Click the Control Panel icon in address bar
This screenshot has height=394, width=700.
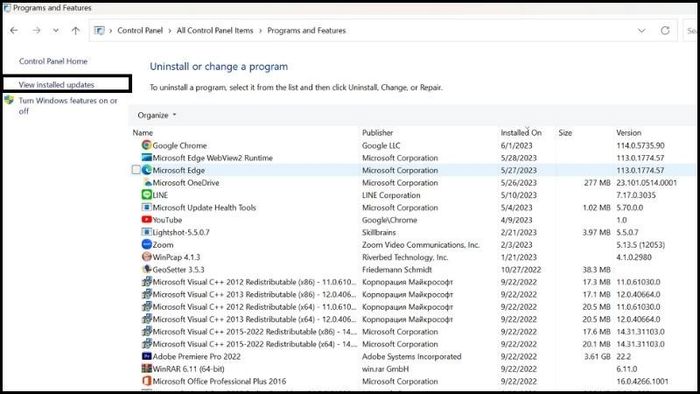click(99, 30)
